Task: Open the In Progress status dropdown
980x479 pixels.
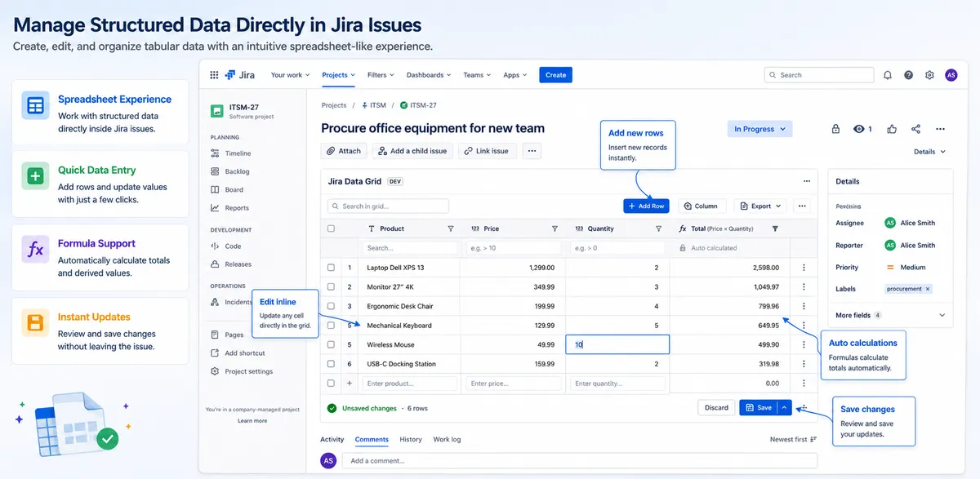Action: 760,129
